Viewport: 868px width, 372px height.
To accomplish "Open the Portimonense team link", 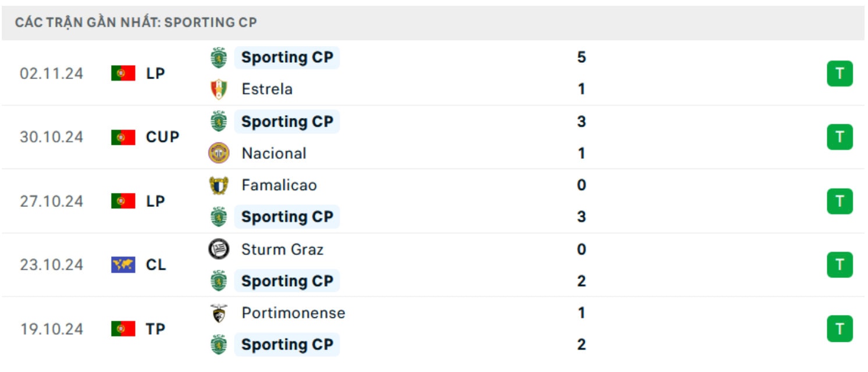I will click(x=293, y=313).
